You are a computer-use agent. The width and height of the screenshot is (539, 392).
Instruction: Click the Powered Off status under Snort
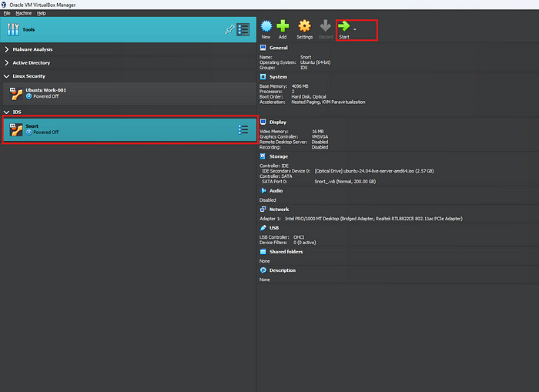point(45,132)
